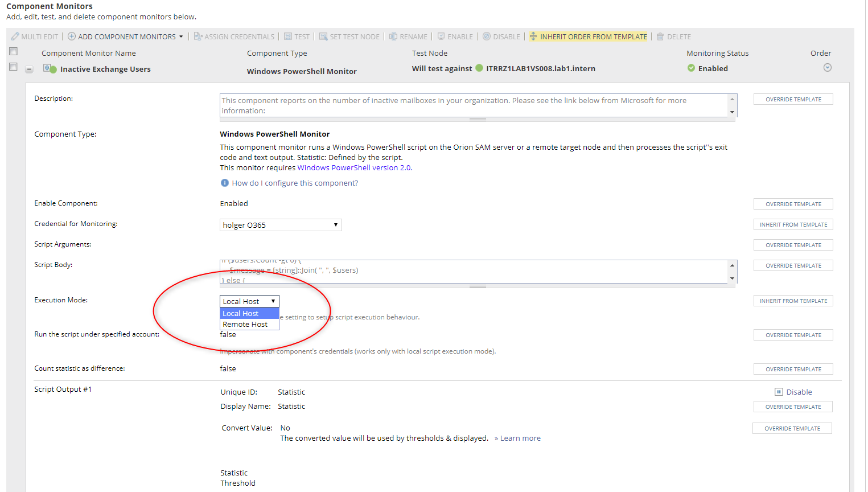This screenshot has height=492, width=868.
Task: Click the Component Monitors heading
Action: (50, 6)
